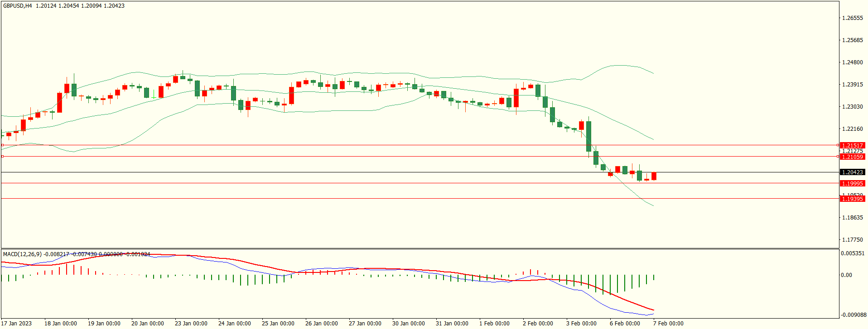Click the GBPUSD,H4 chart title text
The width and height of the screenshot is (868, 329).
point(18,6)
